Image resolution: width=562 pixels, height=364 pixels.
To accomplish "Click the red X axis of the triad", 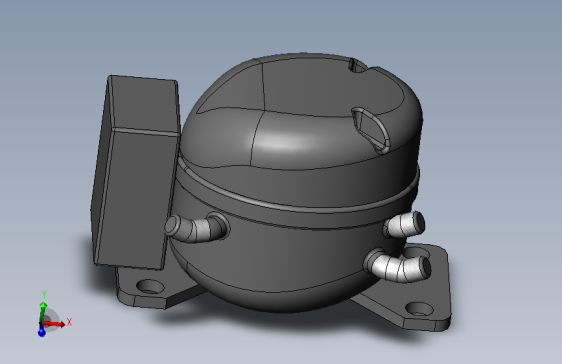I will pyautogui.click(x=54, y=324).
